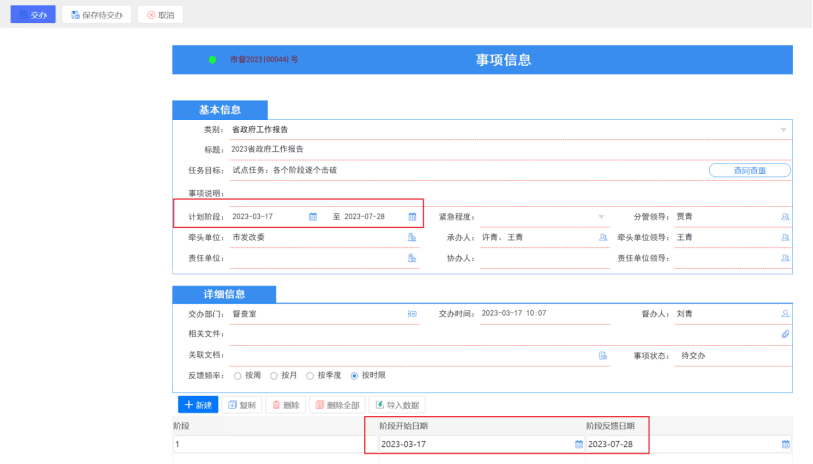Click document icon for 关联文档

tap(602, 356)
